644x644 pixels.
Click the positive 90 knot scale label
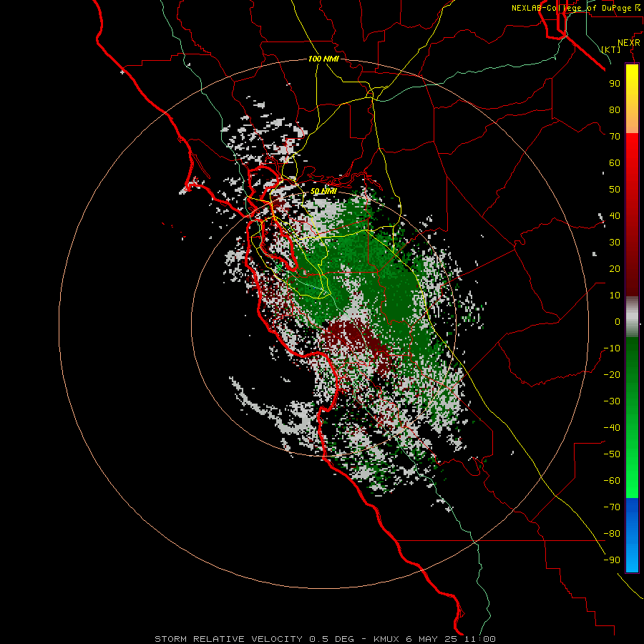coord(615,84)
